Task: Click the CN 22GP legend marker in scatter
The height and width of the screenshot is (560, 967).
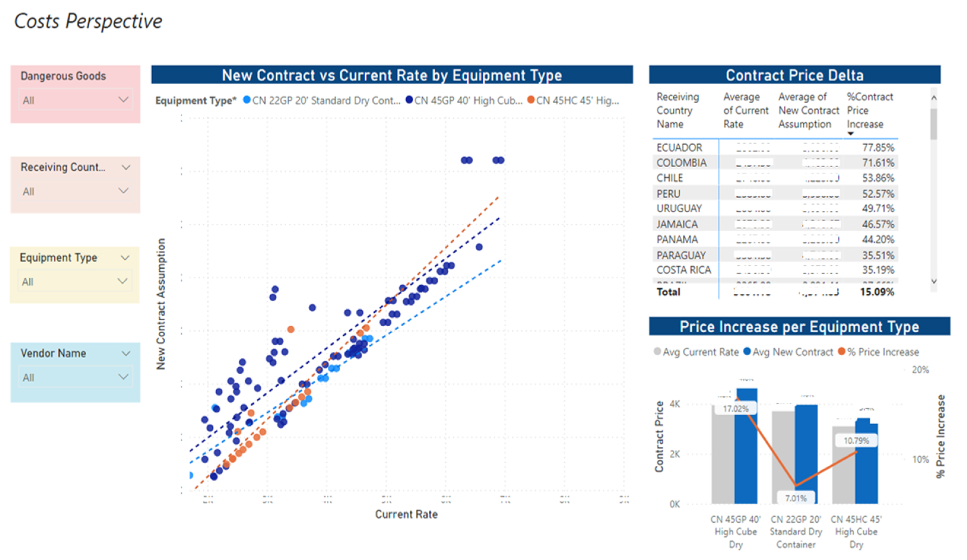Action: (x=247, y=100)
